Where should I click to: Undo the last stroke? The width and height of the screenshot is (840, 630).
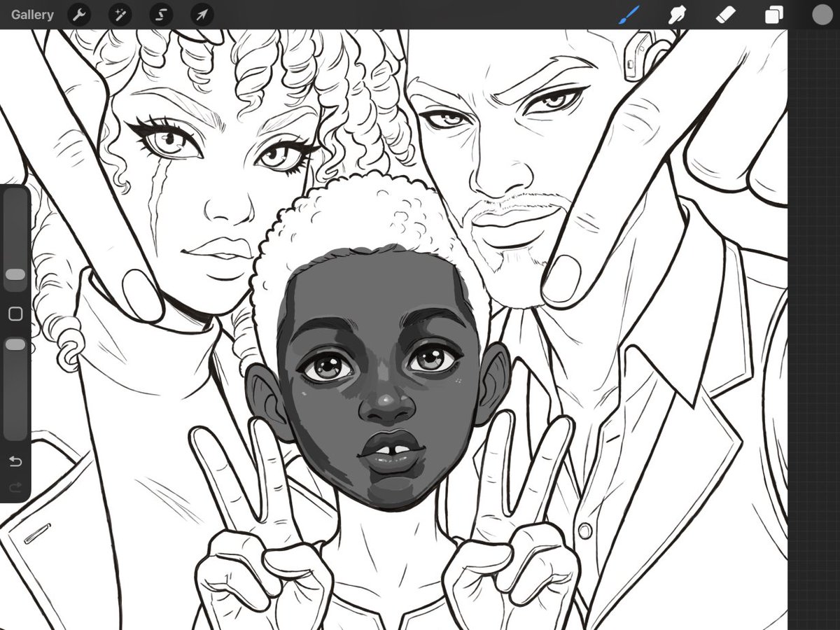coord(15,461)
